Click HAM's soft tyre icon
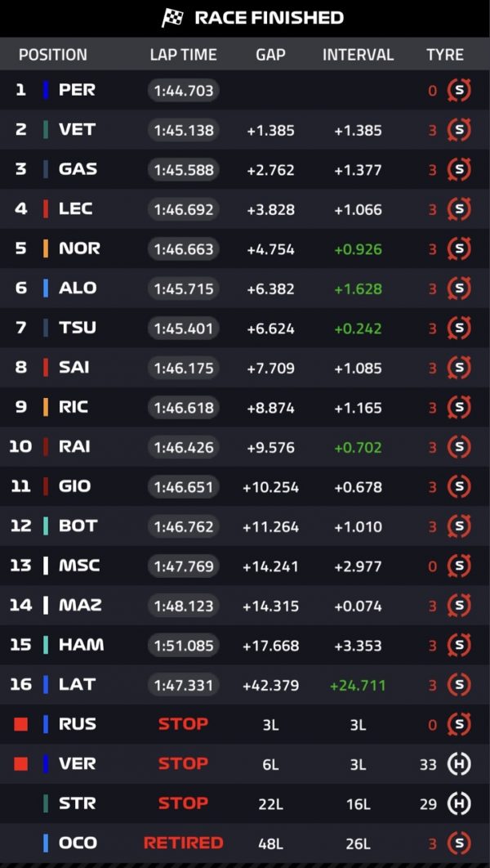Viewport: 490px width, 868px height. click(x=459, y=645)
